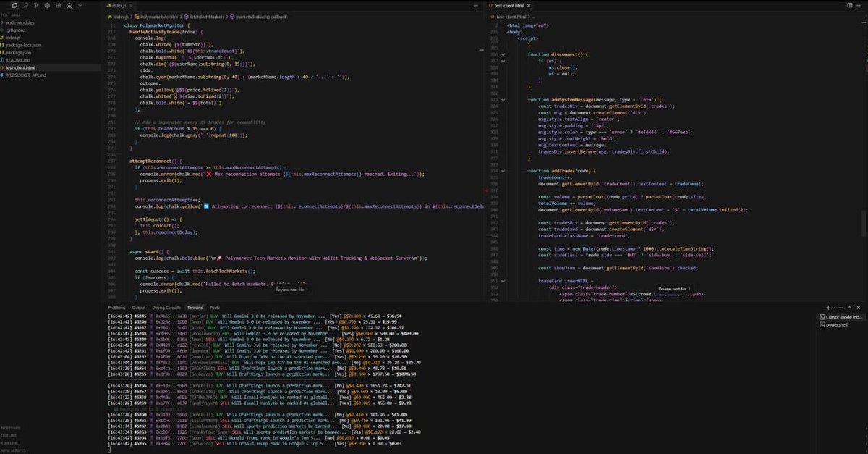This screenshot has height=454, width=868.
Task: Open the Source Control view icon
Action: pyautogui.click(x=36, y=5)
